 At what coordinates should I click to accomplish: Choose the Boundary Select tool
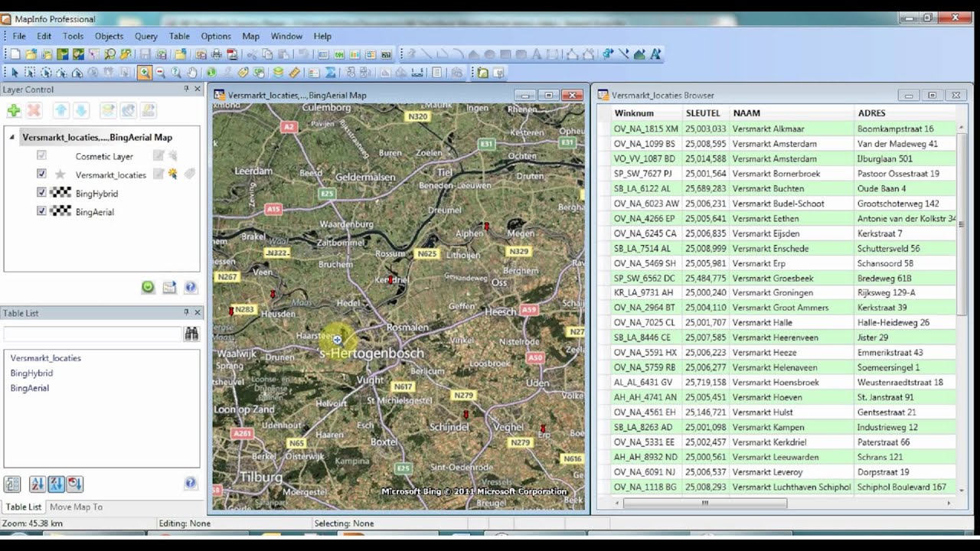click(x=77, y=73)
